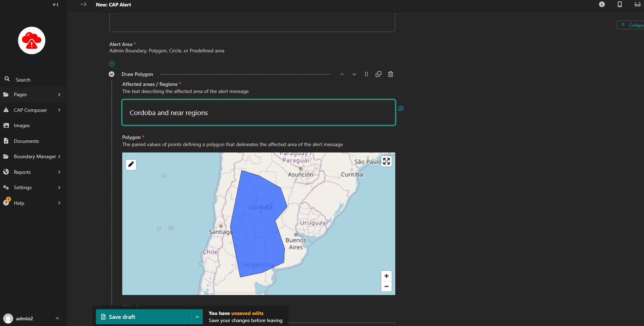This screenshot has width=644, height=326.
Task: Zoom out on the map
Action: click(386, 286)
